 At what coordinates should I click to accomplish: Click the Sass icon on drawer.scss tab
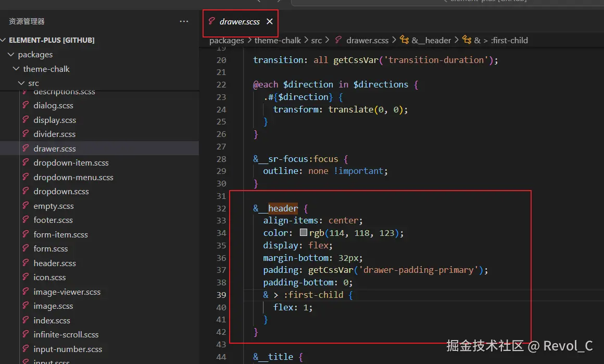pyautogui.click(x=211, y=22)
